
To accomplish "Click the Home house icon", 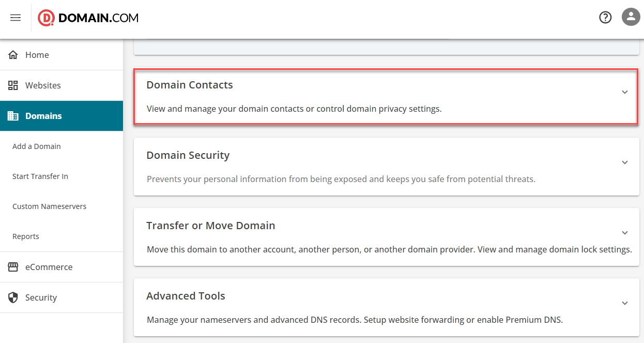I will pos(13,55).
